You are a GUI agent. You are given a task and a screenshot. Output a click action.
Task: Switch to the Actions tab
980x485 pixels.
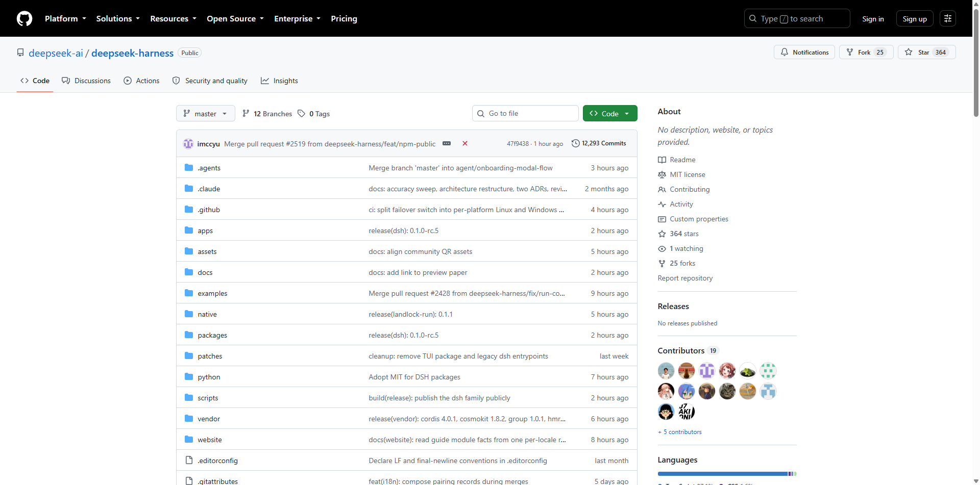(141, 81)
